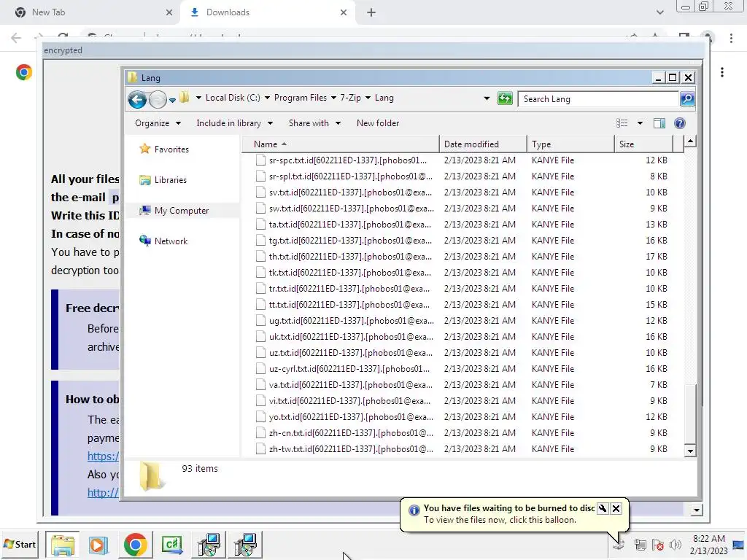This screenshot has width=747, height=560.
Task: Select Network in navigation pane
Action: tap(163, 241)
